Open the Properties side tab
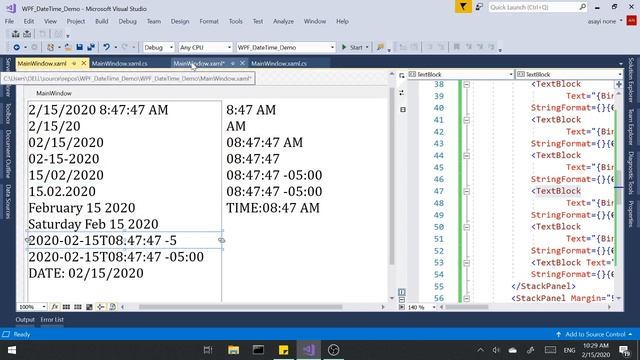The width and height of the screenshot is (640, 360). coord(631,213)
